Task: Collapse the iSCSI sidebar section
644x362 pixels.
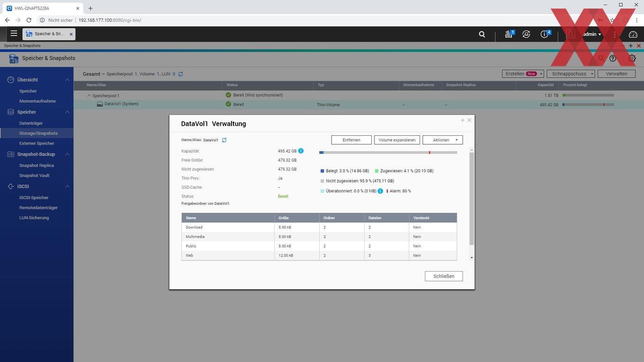Action: pyautogui.click(x=67, y=186)
